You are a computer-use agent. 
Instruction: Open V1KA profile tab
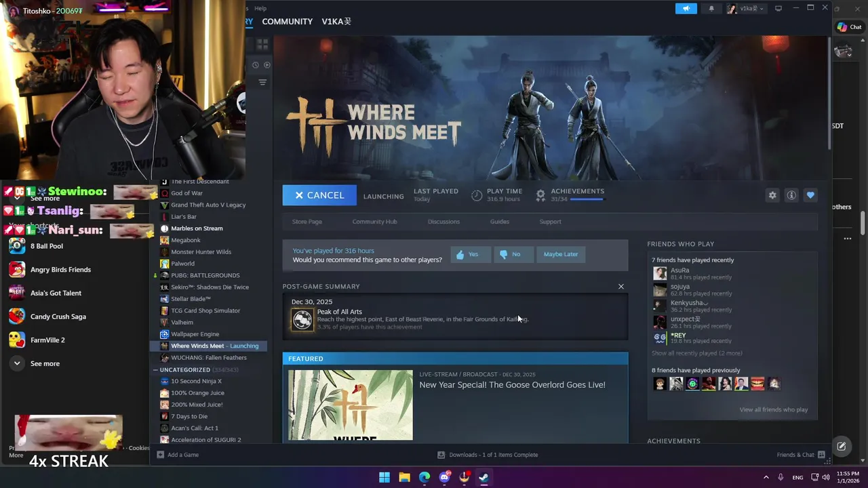[x=336, y=22]
